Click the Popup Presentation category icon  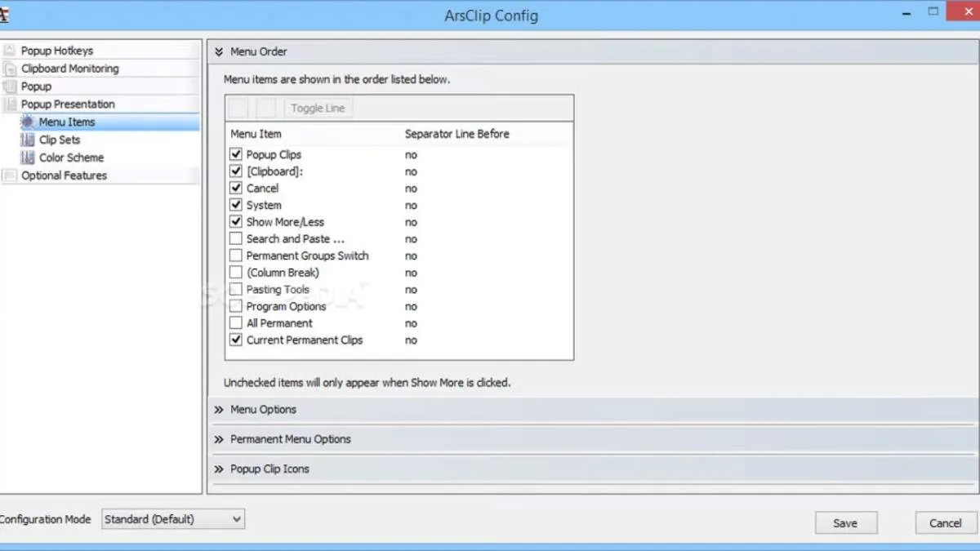pyautogui.click(x=10, y=104)
